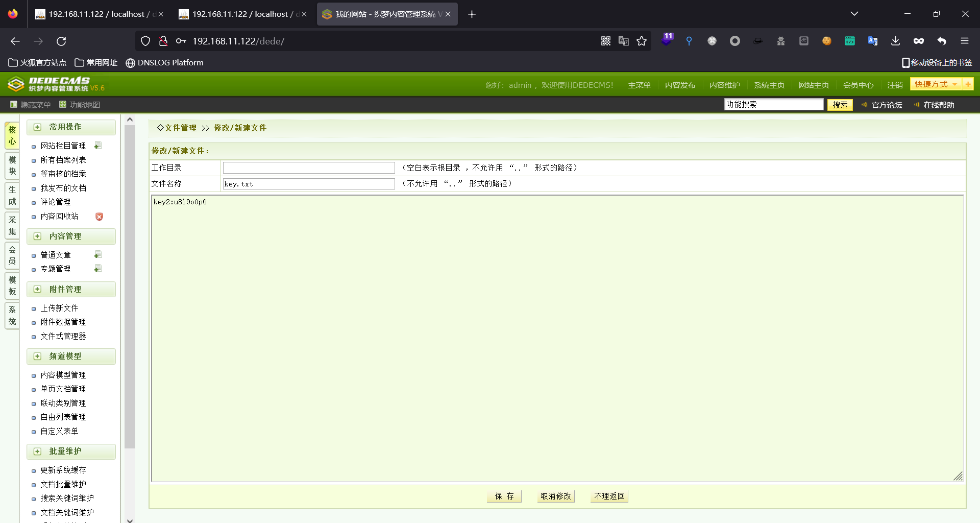Open the shield tracking protection icon
This screenshot has width=980, height=523.
click(x=145, y=41)
